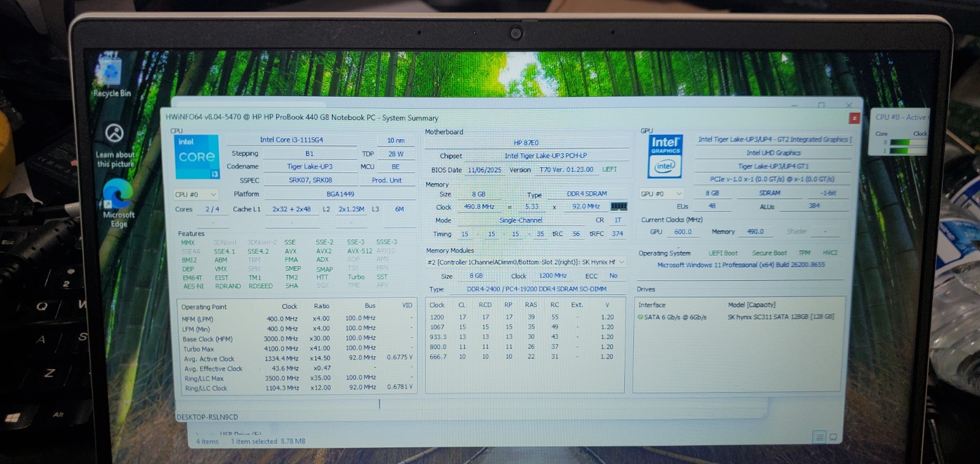
Task: Click the 2 / 4 cores value
Action: (x=212, y=209)
